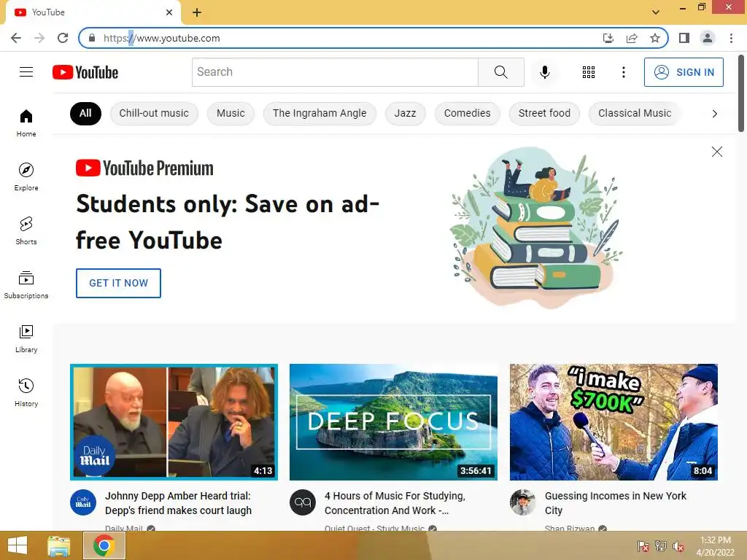This screenshot has width=747, height=560.
Task: Click Chrome icon in taskbar
Action: tap(104, 545)
